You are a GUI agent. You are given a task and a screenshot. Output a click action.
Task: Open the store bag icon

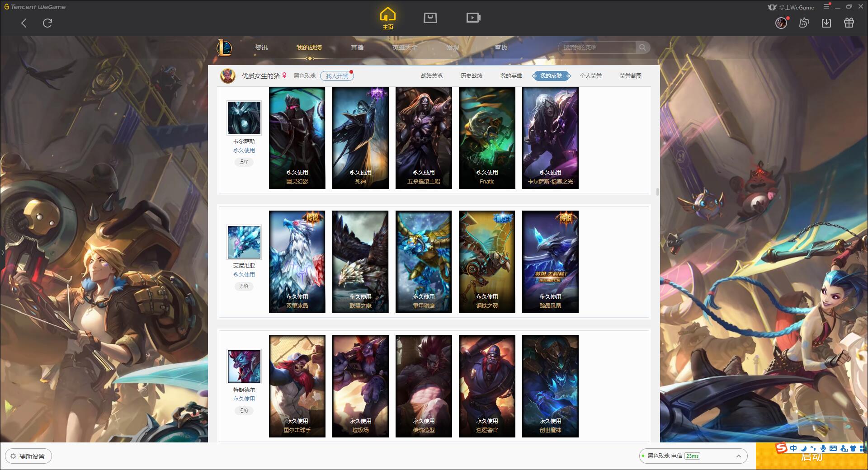[x=430, y=18]
